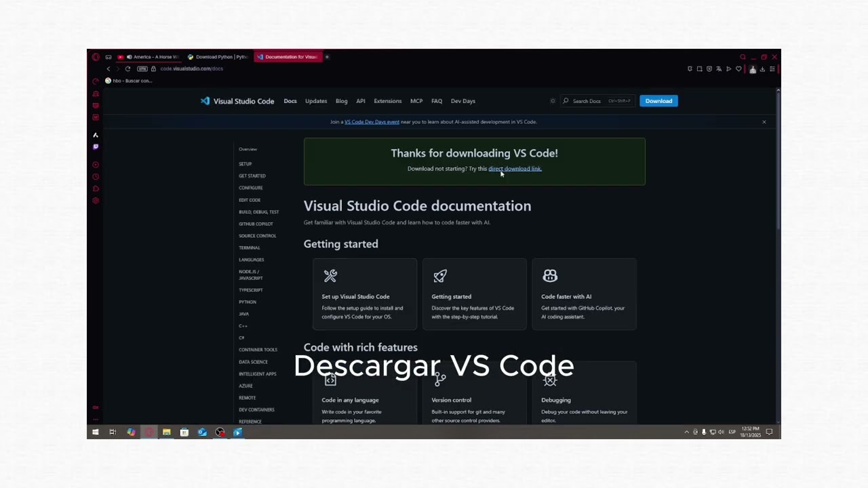Viewport: 868px width, 488px height.
Task: Open the FAQ nav item
Action: coord(437,101)
